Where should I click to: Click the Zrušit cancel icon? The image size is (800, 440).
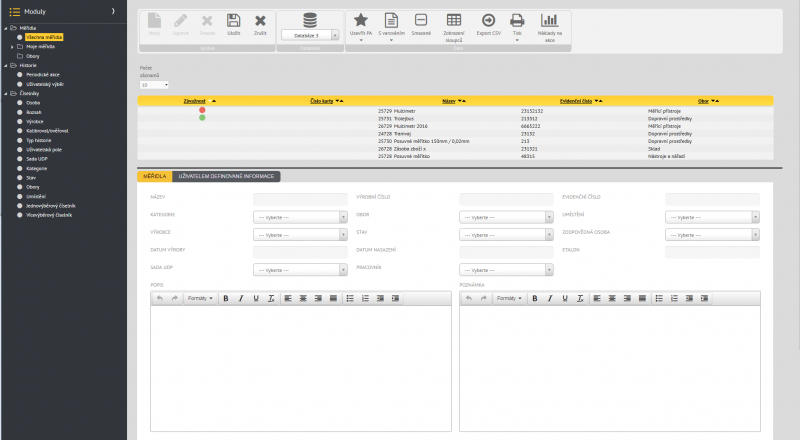coord(260,21)
